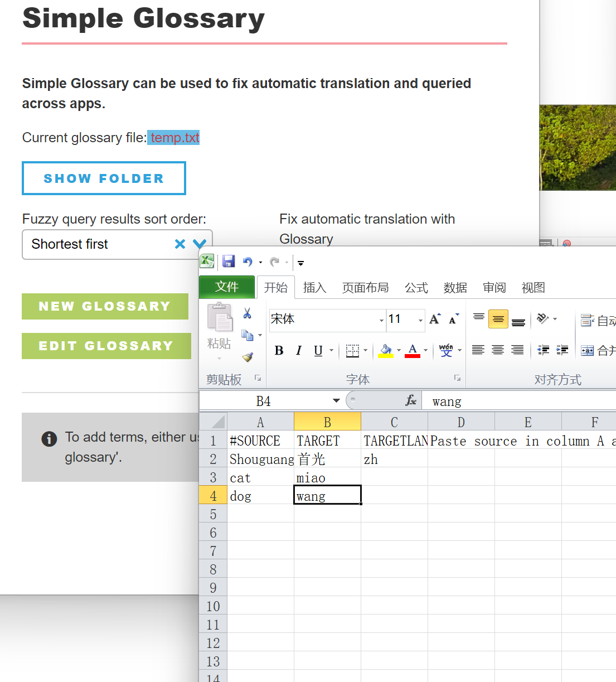This screenshot has width=616, height=682.
Task: Expand the font size 11 dropdown
Action: click(x=420, y=320)
